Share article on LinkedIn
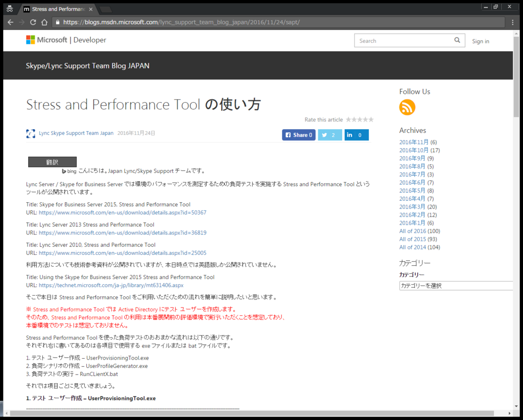This screenshot has width=523, height=420. pyautogui.click(x=356, y=135)
